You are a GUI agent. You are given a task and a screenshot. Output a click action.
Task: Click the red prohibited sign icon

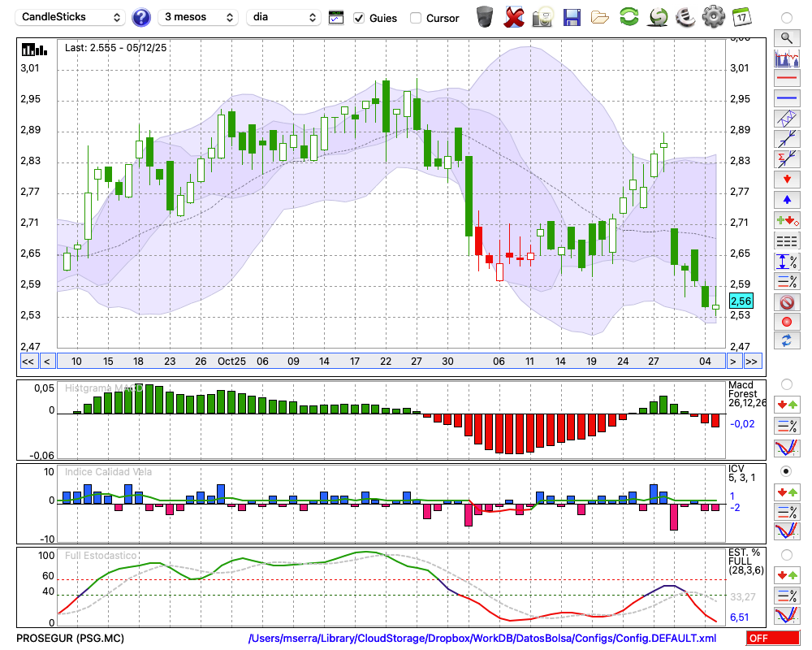(x=787, y=302)
